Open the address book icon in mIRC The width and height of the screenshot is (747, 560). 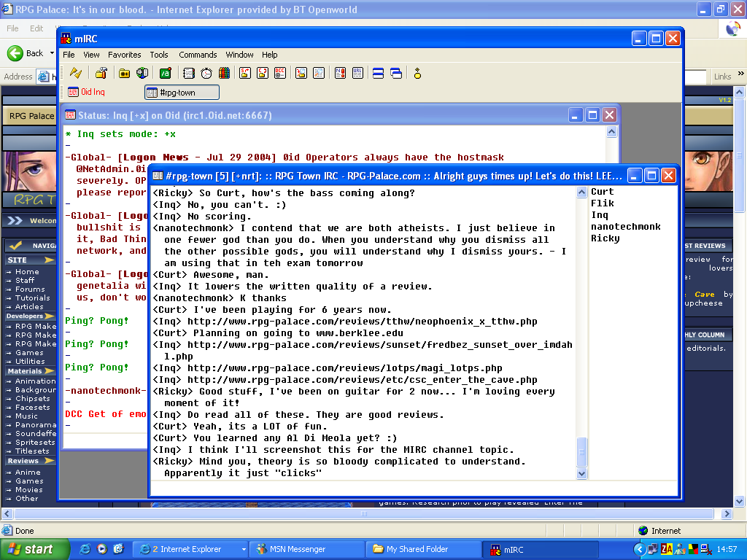pyautogui.click(x=189, y=73)
